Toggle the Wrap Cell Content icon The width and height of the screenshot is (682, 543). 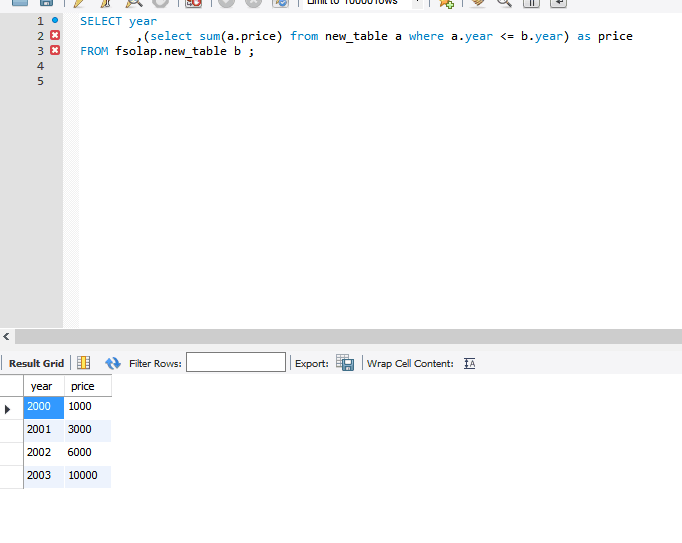(x=469, y=363)
